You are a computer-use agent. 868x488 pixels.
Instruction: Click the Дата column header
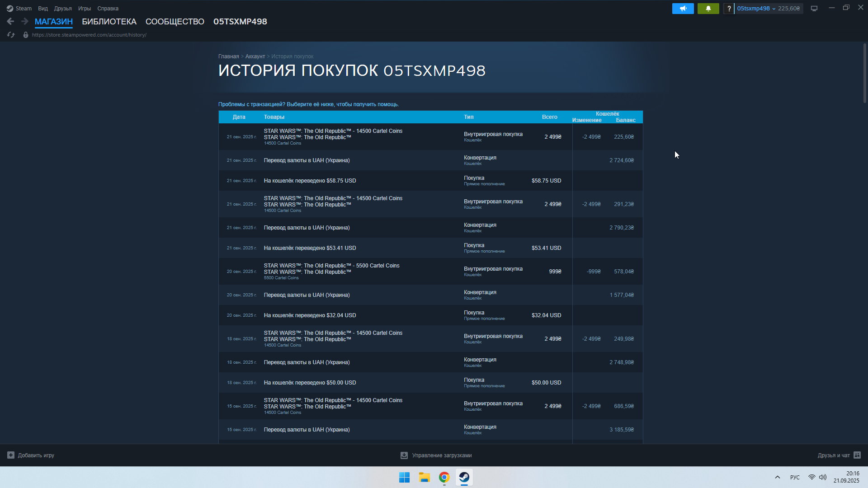(239, 117)
